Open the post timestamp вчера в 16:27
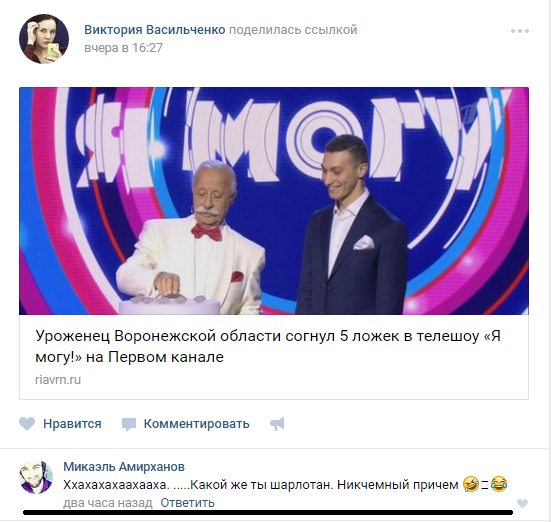The image size is (551, 522). (123, 47)
